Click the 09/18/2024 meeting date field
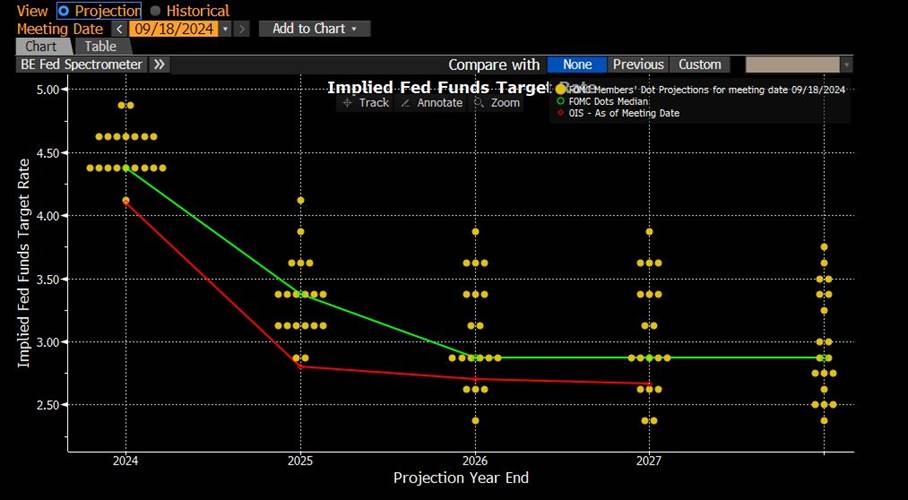The image size is (908, 500). 173,29
